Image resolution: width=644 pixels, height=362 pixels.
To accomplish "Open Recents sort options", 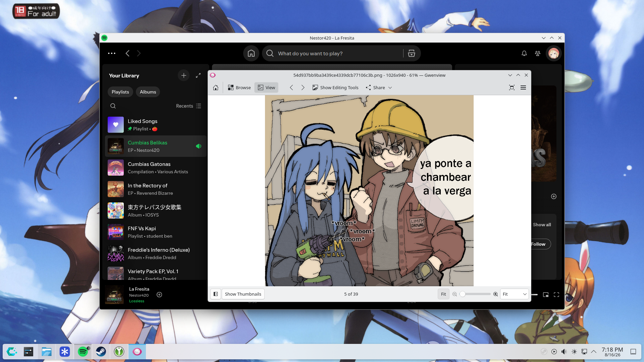I will pos(189,106).
